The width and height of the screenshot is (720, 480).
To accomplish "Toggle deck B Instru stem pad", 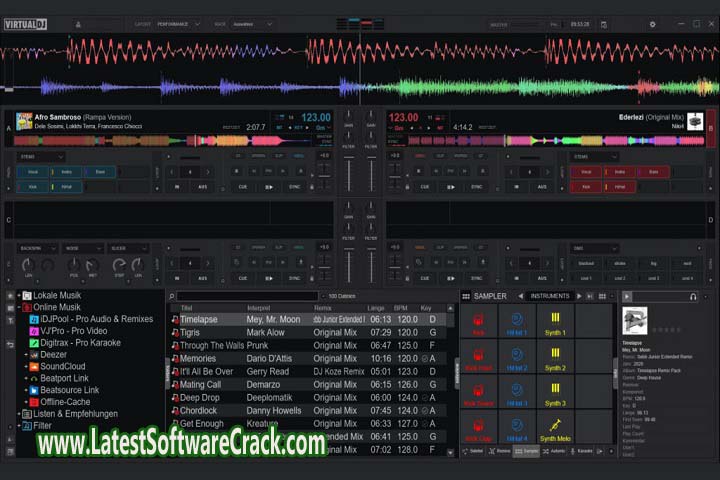I will point(620,172).
